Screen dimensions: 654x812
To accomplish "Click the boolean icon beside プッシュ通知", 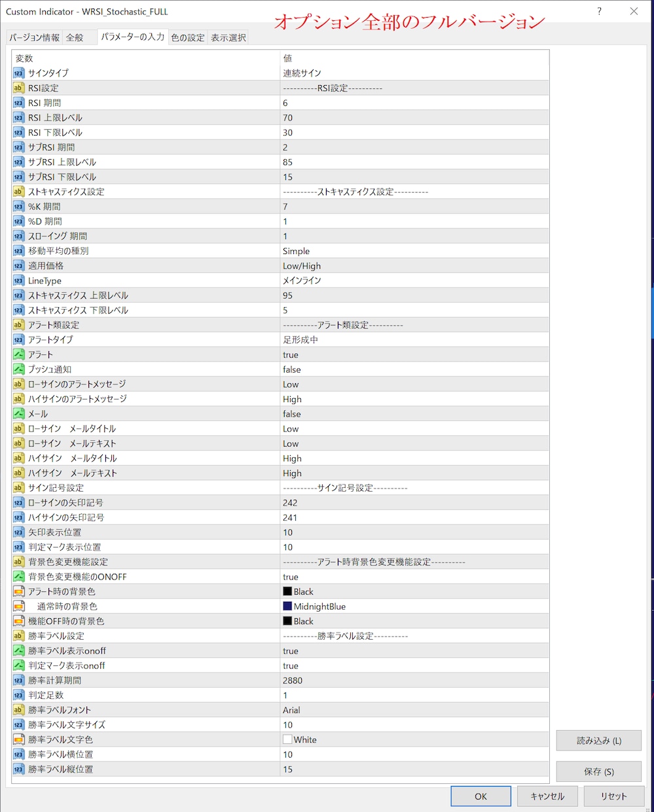I will (x=18, y=369).
